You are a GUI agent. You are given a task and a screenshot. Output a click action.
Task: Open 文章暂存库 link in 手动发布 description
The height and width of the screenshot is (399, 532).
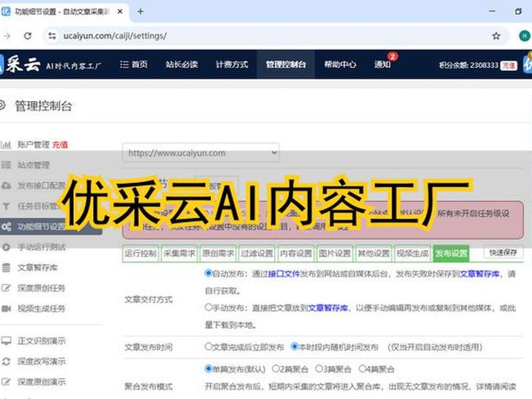tap(328, 308)
